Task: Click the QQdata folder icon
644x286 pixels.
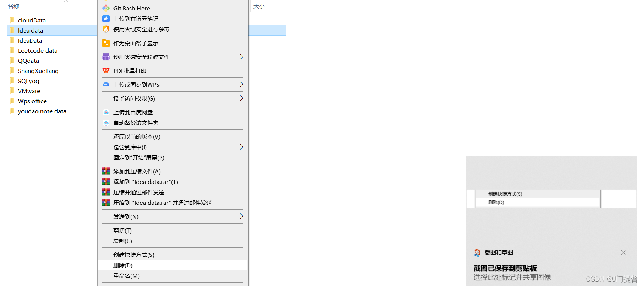Action: coord(12,60)
